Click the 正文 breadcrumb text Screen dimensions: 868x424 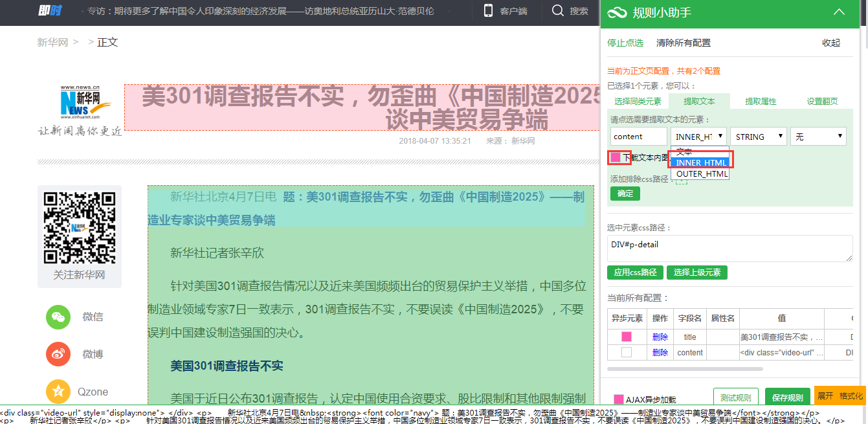click(x=107, y=43)
